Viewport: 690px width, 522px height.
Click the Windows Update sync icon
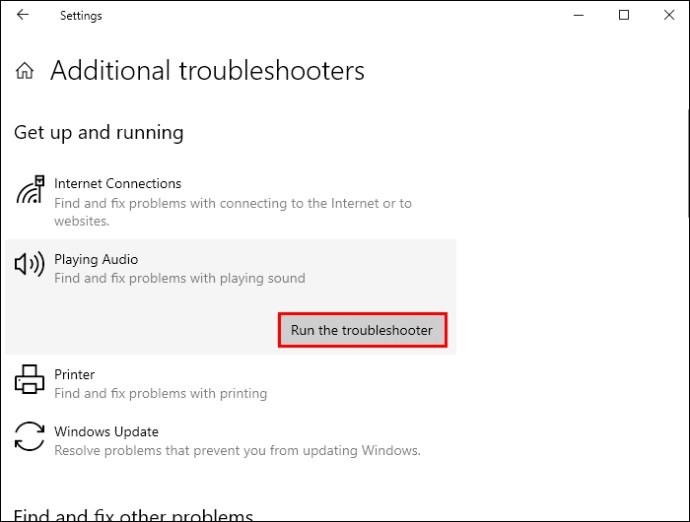[29, 436]
